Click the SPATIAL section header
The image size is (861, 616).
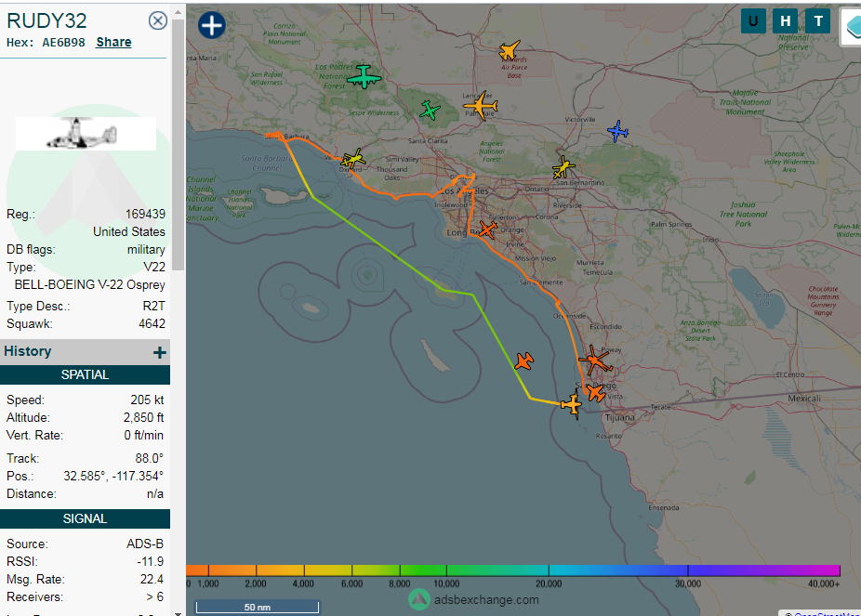coord(86,374)
